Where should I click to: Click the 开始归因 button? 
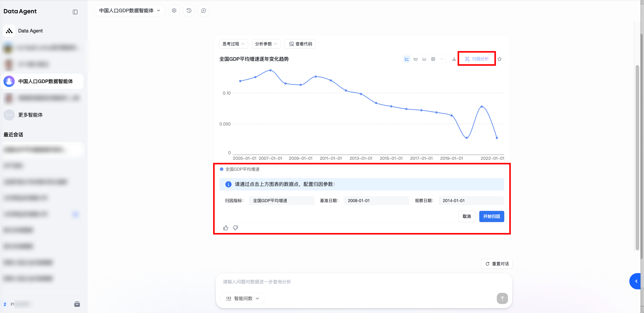[x=491, y=216]
